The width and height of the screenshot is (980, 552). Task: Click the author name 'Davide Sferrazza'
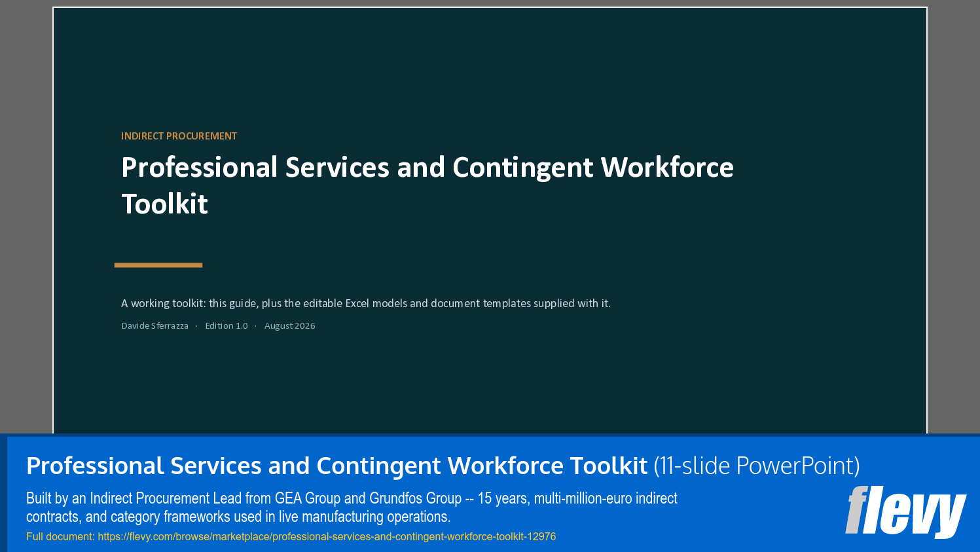coord(154,325)
